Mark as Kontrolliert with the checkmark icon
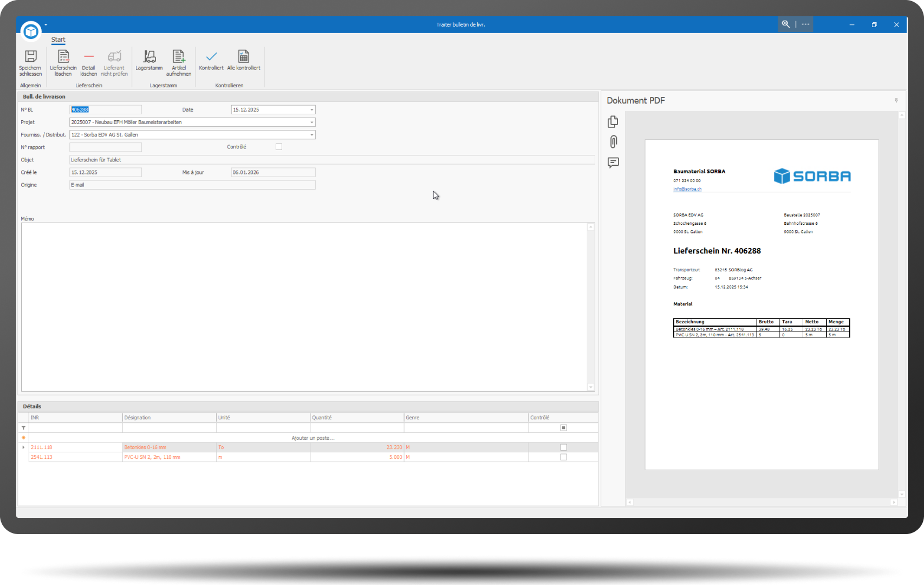Screen dimensions: 924x585 211,57
